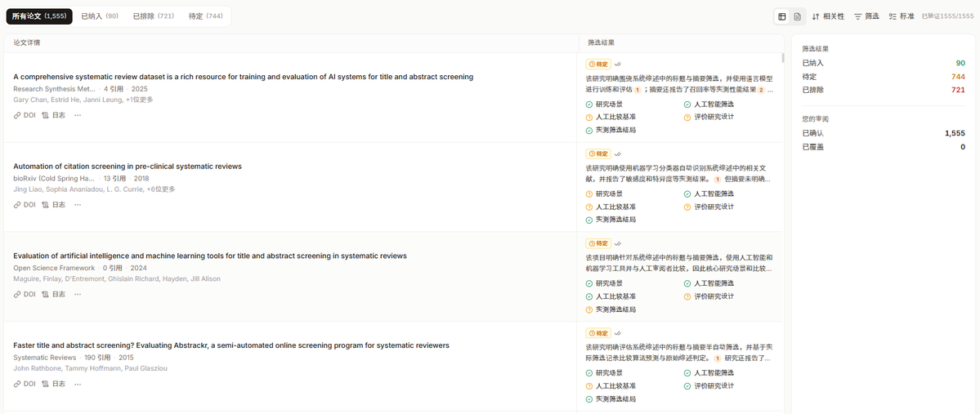Click the paper list vertical scrollbar
This screenshot has width=980, height=414.
(783, 59)
